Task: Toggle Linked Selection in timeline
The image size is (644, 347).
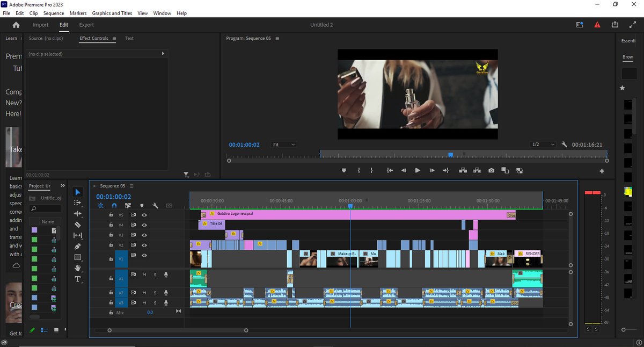Action: coord(128,205)
